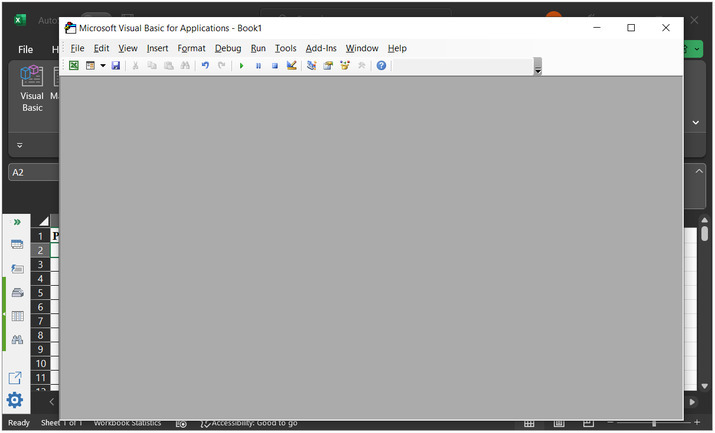This screenshot has height=433, width=715.
Task: Open the Insert menu
Action: 157,48
